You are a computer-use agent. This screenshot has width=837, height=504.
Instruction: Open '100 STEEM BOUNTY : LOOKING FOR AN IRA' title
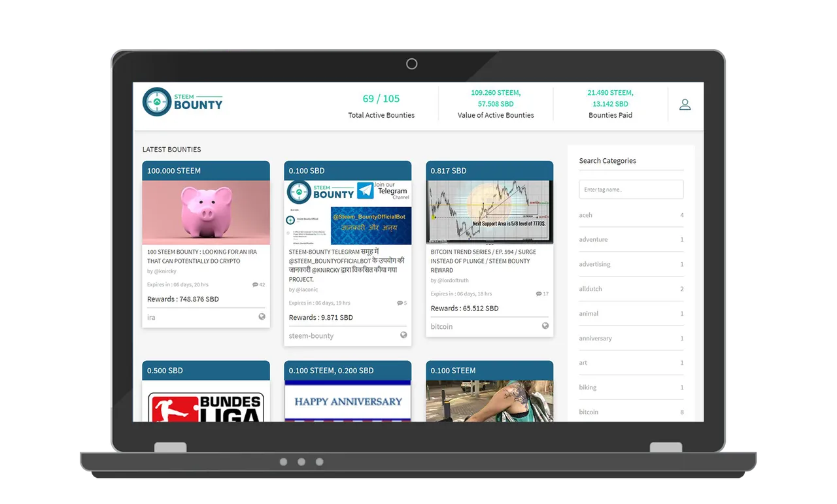click(202, 256)
